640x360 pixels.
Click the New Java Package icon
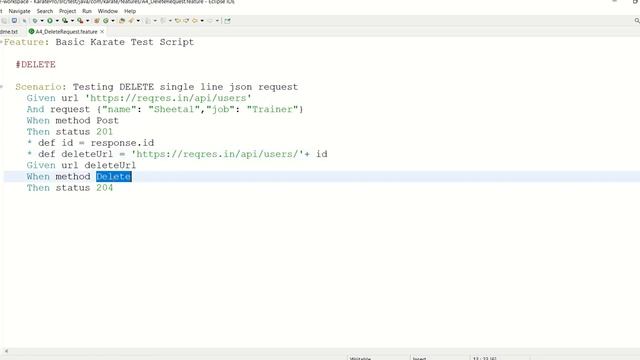click(x=97, y=20)
